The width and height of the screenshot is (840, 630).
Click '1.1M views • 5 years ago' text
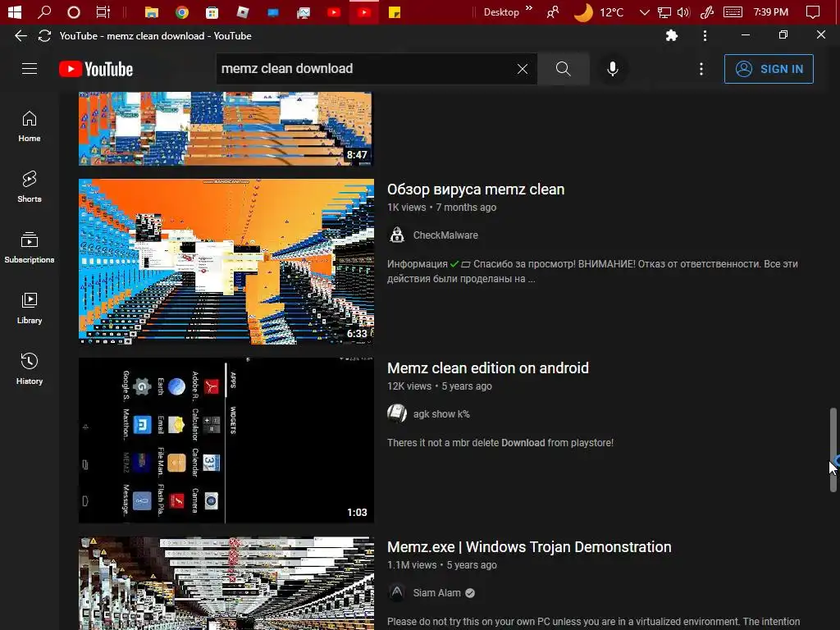pos(441,565)
